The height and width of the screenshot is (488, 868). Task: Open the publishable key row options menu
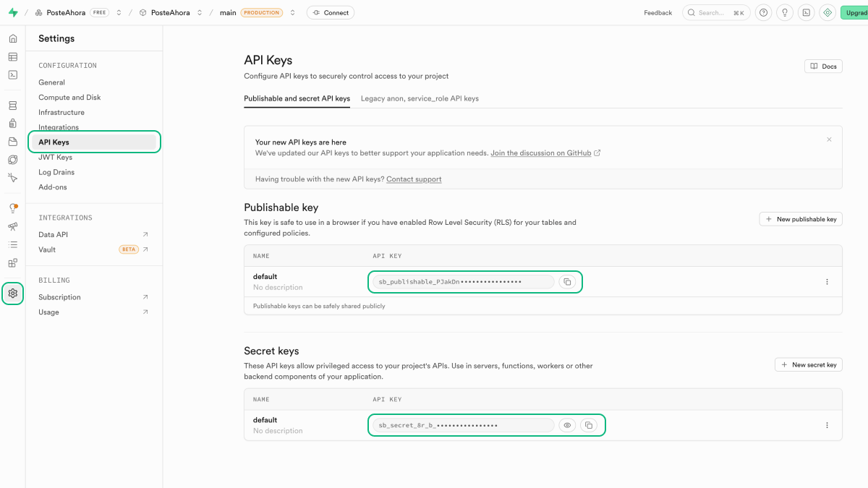(x=827, y=282)
